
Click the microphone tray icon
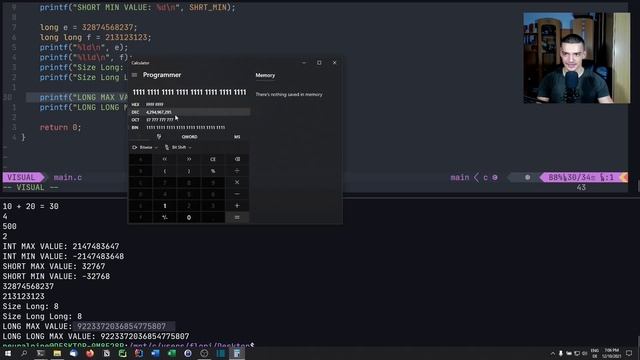point(561,353)
